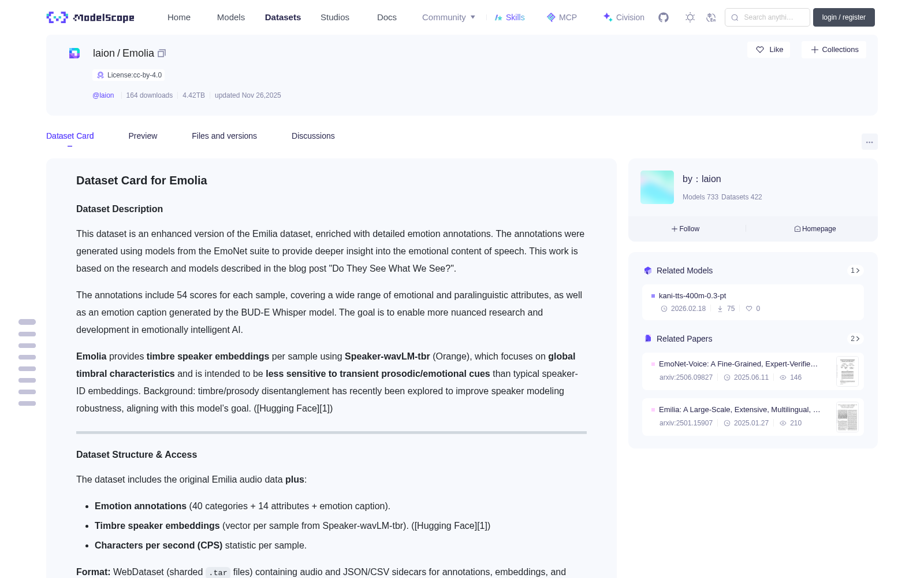Click the search magnifier icon
Viewport: 924px width, 578px height.
point(735,17)
